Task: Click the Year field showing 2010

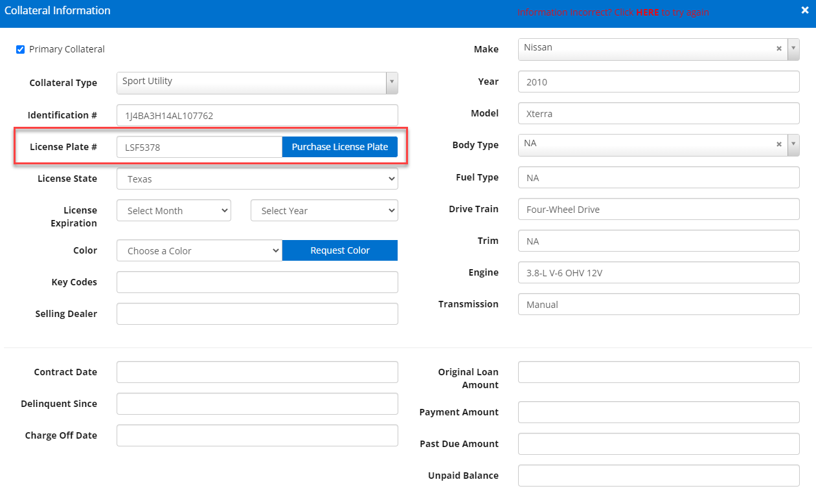Action: coord(659,82)
